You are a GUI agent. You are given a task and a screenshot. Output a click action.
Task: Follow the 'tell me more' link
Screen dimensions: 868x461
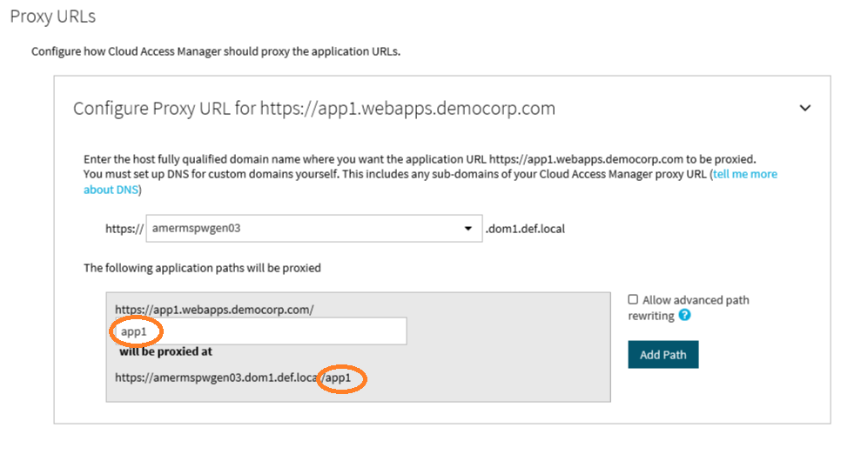[745, 174]
